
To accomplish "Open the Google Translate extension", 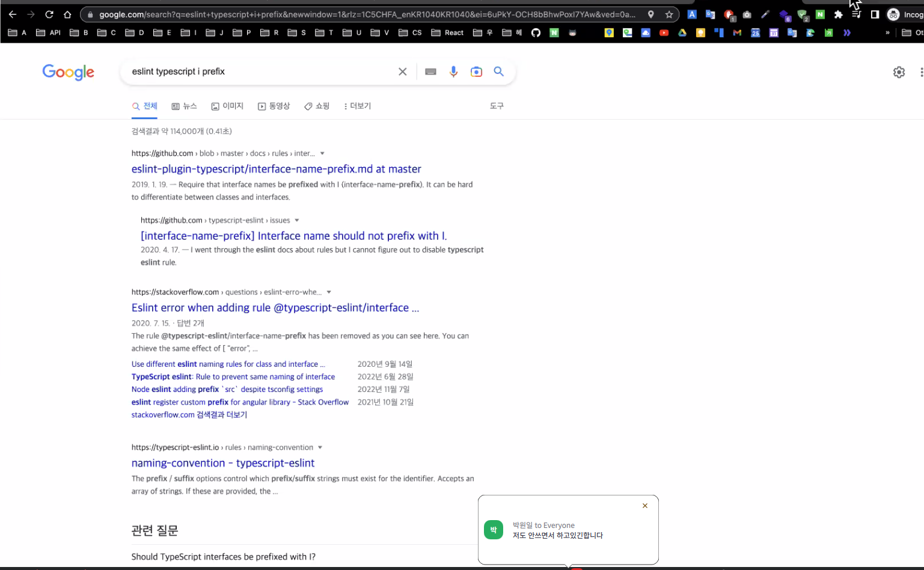I will [x=710, y=14].
